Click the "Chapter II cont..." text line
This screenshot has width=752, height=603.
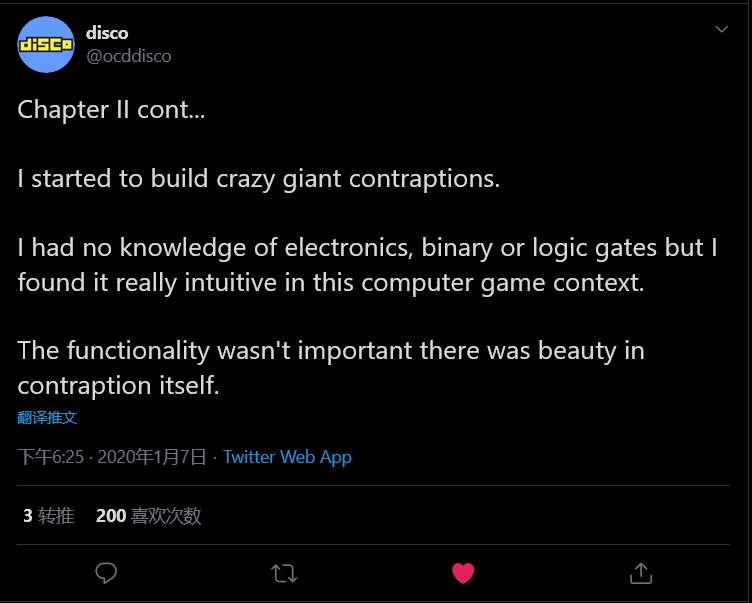point(111,110)
